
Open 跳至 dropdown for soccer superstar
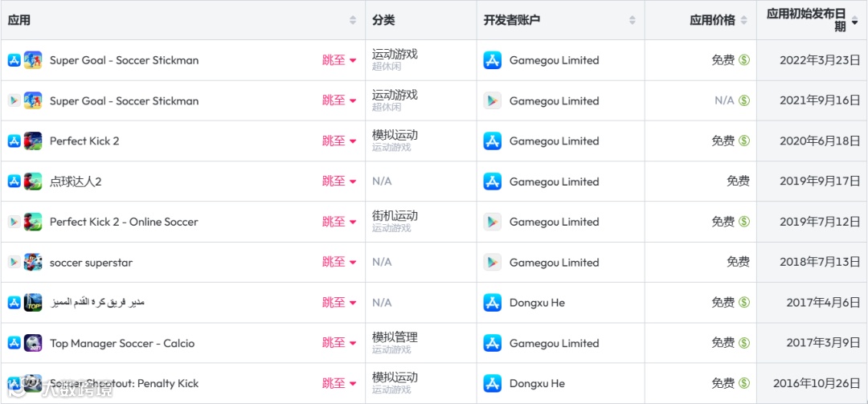tap(339, 263)
